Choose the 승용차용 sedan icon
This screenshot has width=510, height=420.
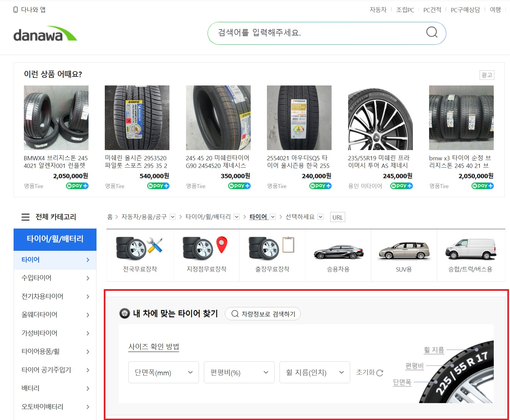click(338, 252)
